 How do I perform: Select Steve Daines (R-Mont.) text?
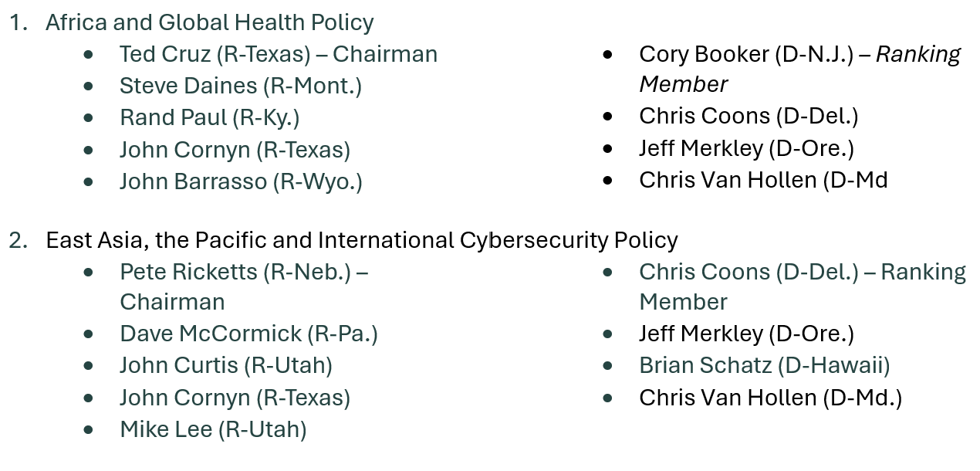241,86
